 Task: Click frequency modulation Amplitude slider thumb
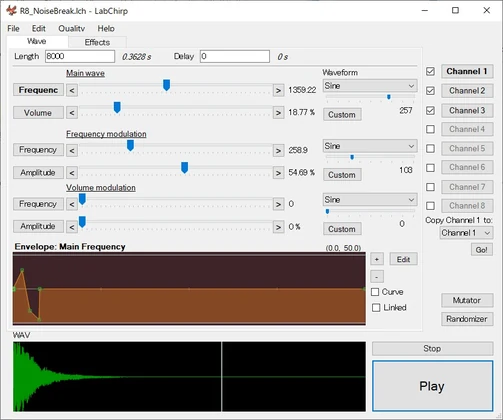184,168
